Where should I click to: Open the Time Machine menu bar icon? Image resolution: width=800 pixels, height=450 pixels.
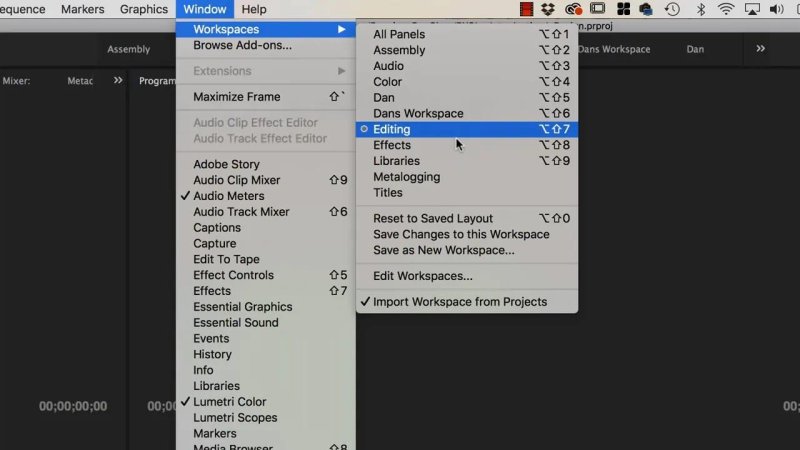click(672, 9)
